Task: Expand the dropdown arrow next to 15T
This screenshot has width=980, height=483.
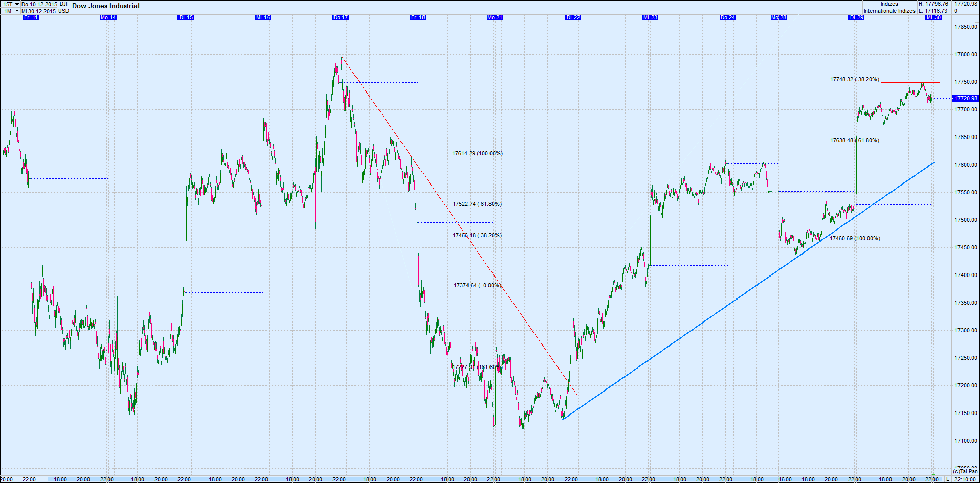Action: tap(17, 4)
